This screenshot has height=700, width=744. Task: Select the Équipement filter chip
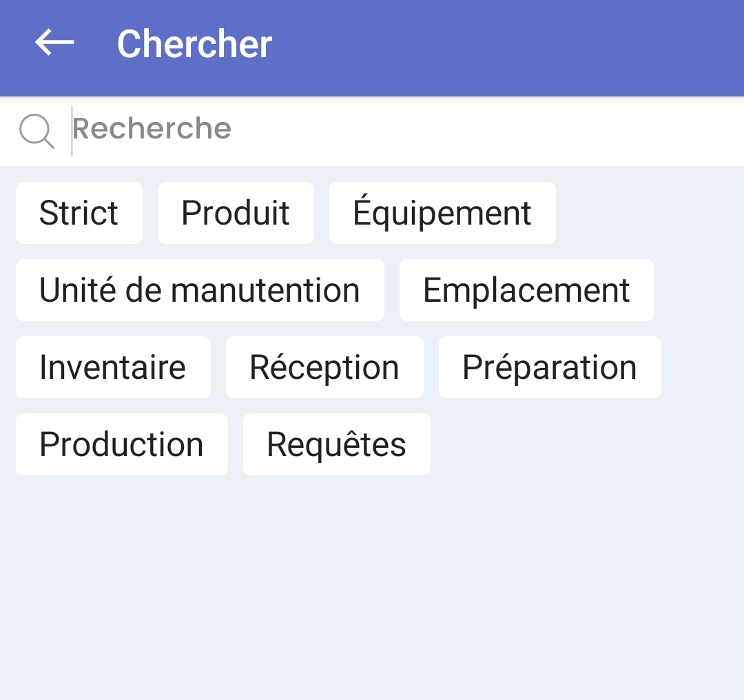click(442, 213)
